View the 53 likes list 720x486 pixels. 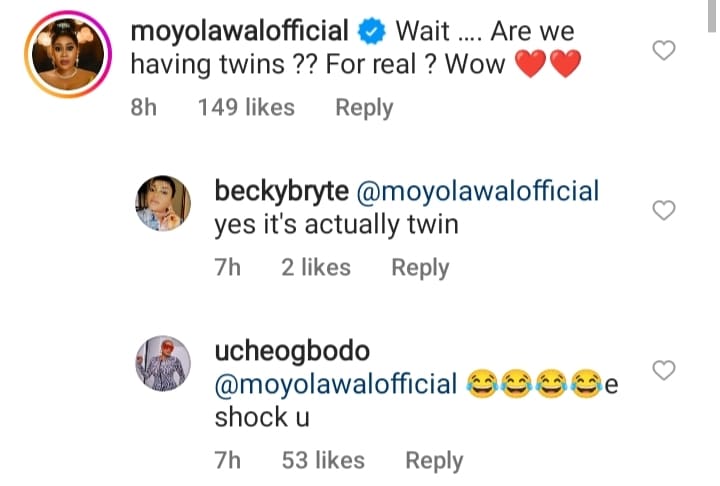click(322, 461)
